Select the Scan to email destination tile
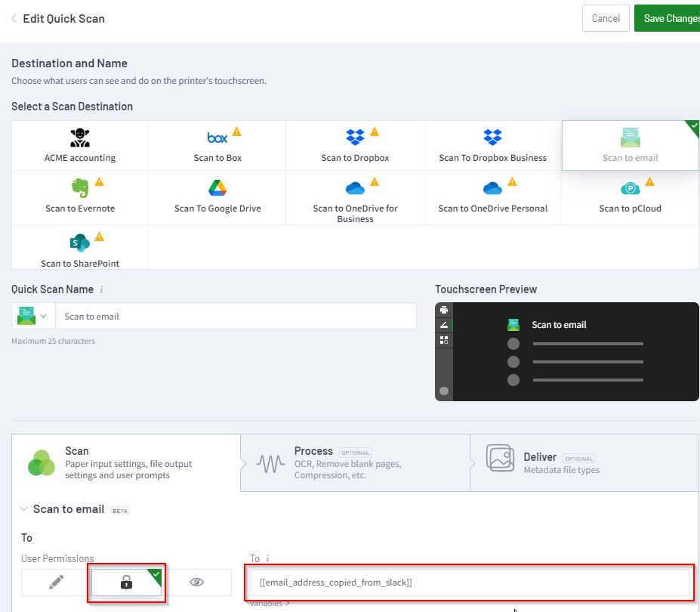 point(630,146)
